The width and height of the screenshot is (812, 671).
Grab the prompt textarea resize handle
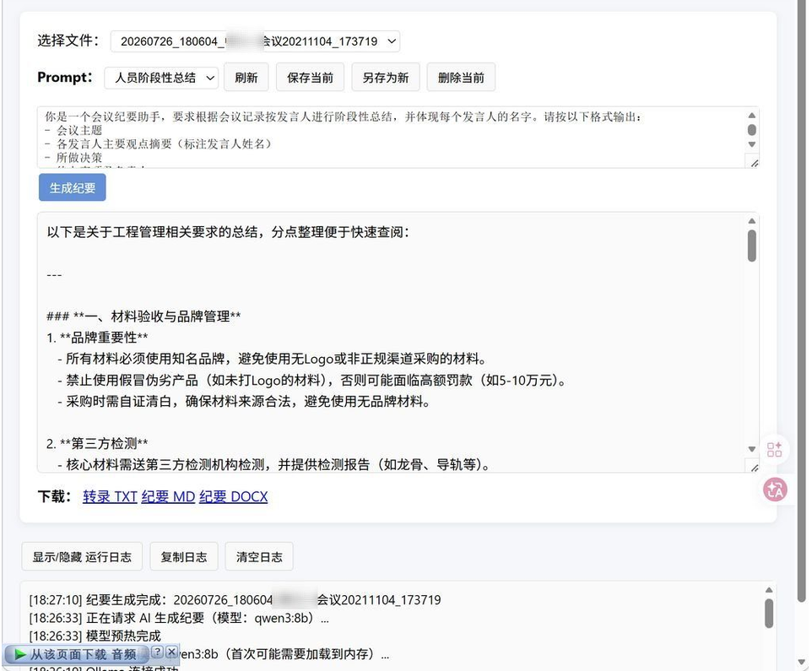(755, 163)
